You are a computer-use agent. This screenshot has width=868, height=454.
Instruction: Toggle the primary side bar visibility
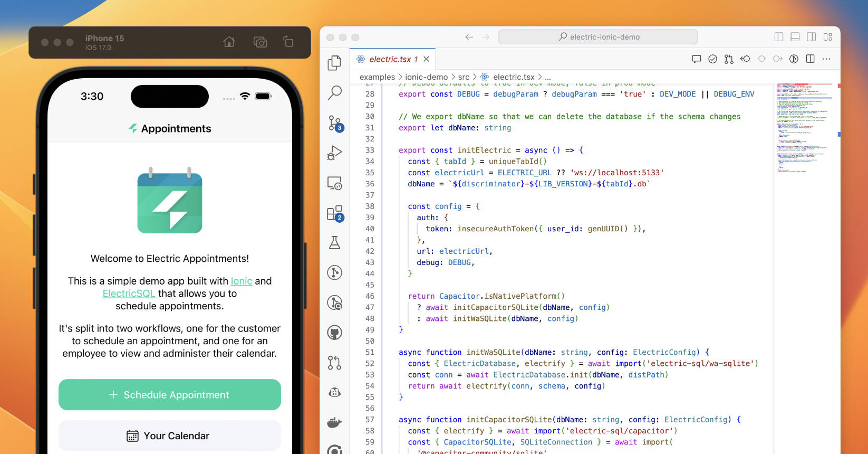point(778,37)
